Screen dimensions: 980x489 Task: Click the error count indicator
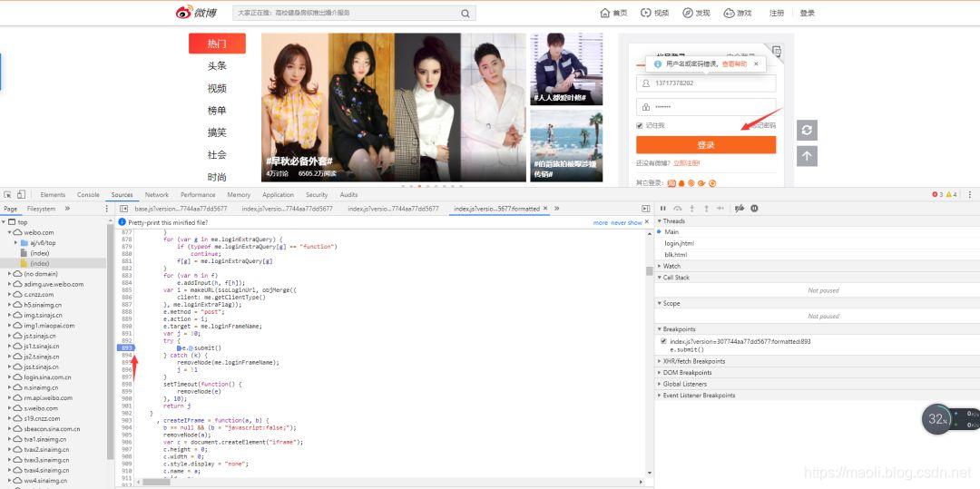937,195
